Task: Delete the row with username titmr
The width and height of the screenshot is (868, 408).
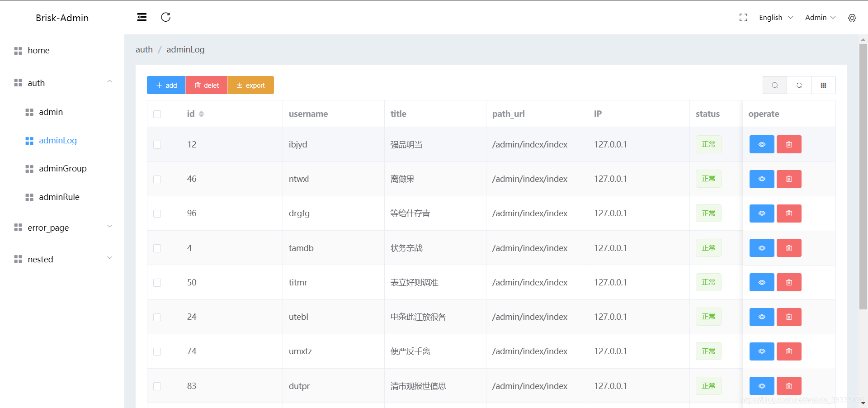Action: pos(789,282)
